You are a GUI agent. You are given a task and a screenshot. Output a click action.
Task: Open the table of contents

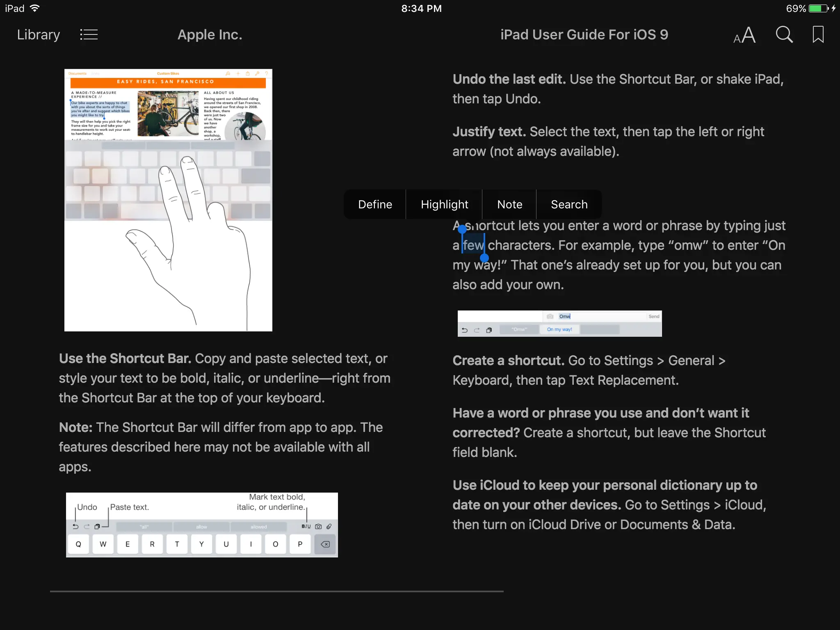pos(89,34)
